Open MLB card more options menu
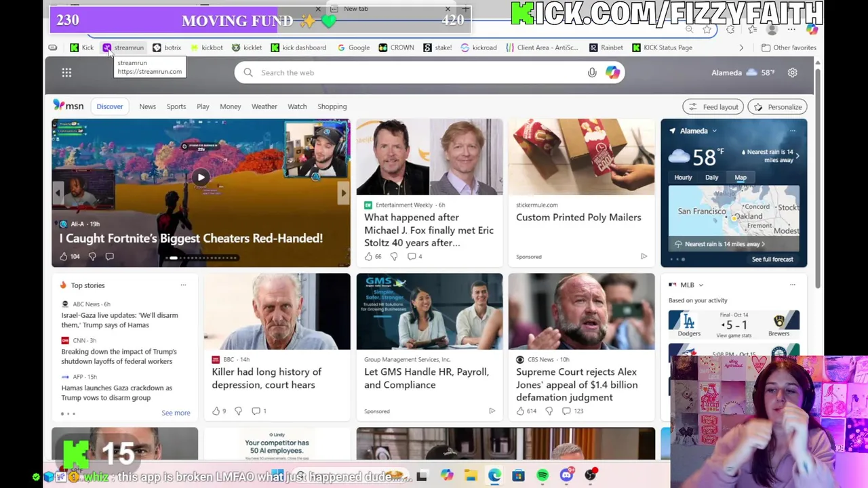The image size is (868, 488). (792, 285)
